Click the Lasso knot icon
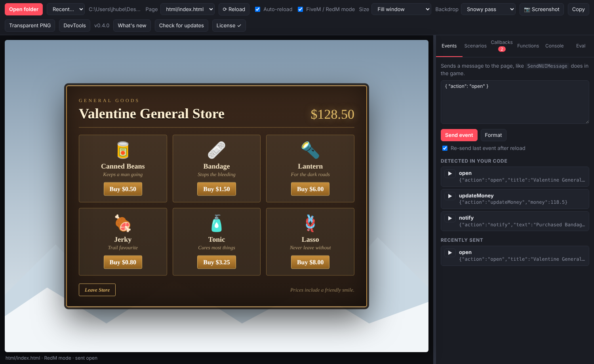 pyautogui.click(x=310, y=224)
